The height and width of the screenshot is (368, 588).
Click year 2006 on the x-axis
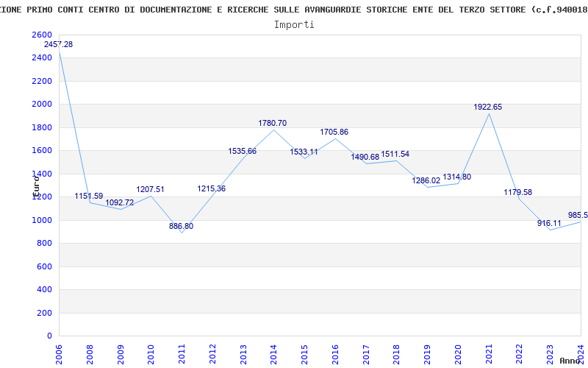(x=60, y=351)
